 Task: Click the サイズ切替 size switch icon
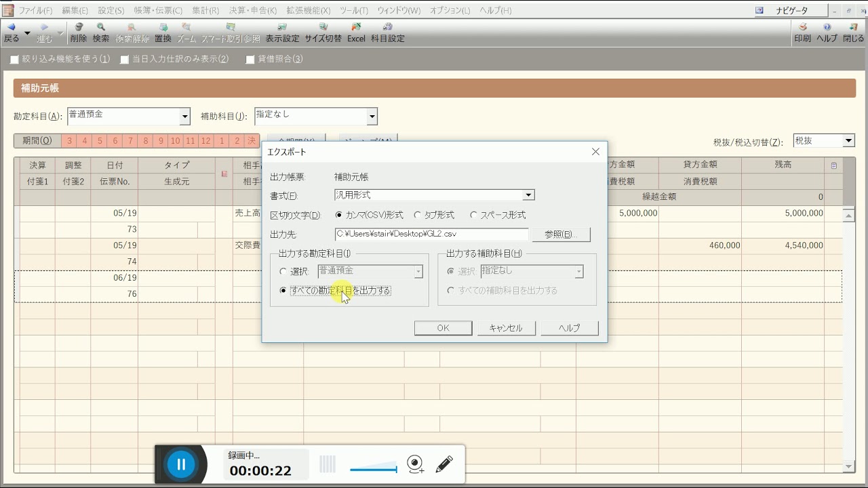coord(323,33)
